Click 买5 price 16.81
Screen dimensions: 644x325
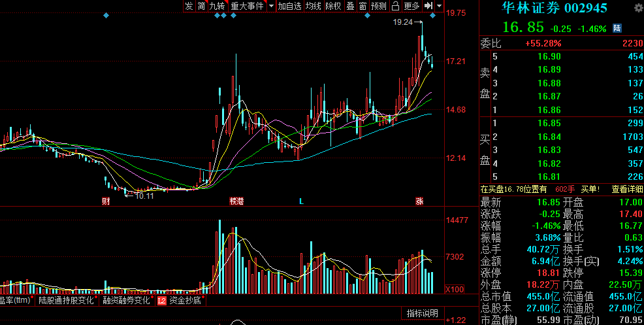tap(549, 177)
